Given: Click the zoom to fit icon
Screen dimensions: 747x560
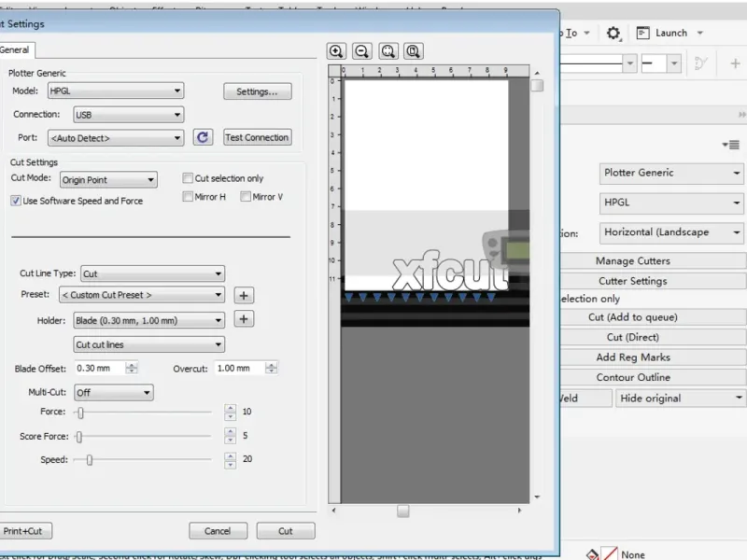Looking at the screenshot, I should (388, 51).
